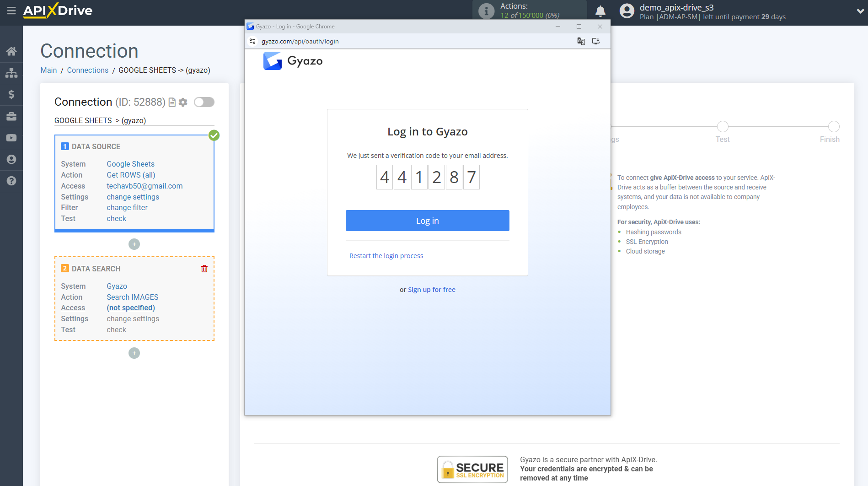This screenshot has height=486, width=868.
Task: Click the briefcase services icon in sidebar
Action: [x=11, y=116]
